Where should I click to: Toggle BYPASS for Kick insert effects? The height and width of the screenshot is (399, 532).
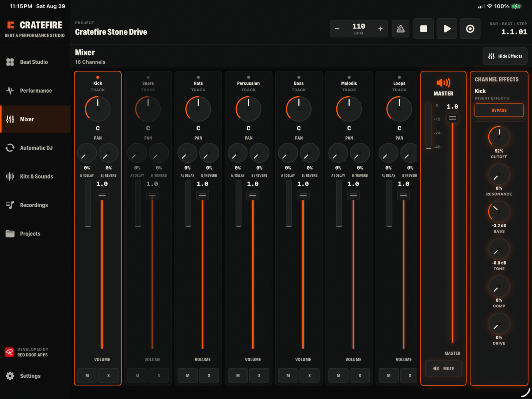(x=499, y=110)
